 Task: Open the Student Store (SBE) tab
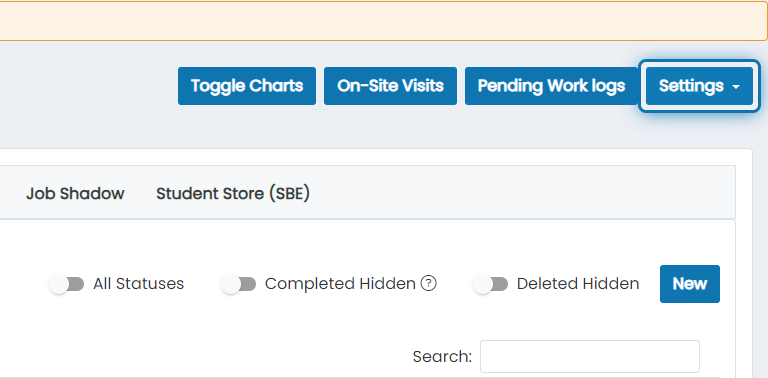[233, 193]
